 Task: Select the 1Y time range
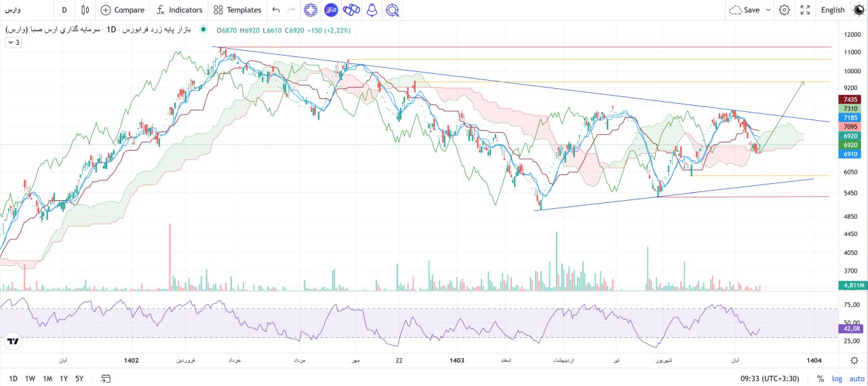tap(64, 379)
